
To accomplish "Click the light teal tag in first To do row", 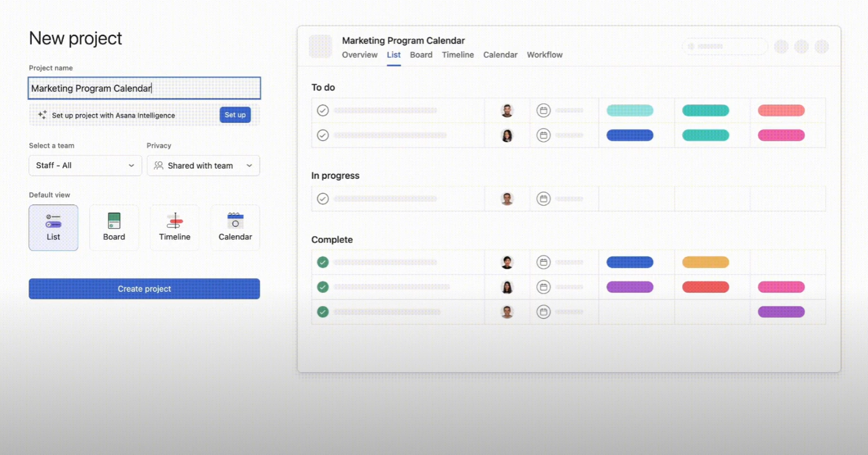I will (x=630, y=110).
